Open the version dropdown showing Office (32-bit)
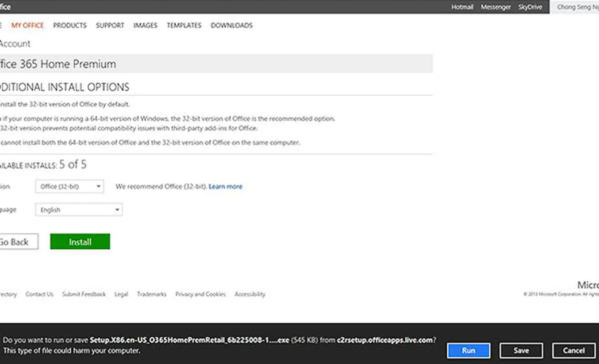Viewport: 599px width, 364px height. click(x=69, y=186)
